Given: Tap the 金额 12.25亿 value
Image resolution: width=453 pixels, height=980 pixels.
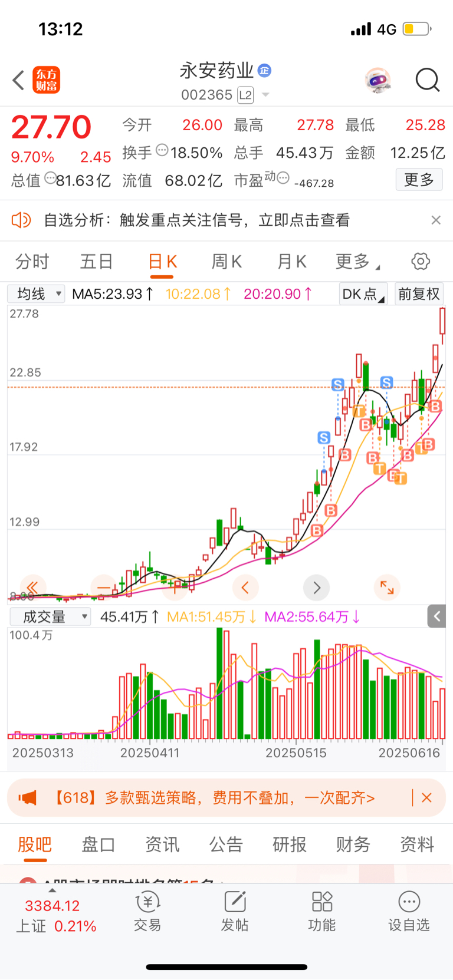Looking at the screenshot, I should point(417,153).
